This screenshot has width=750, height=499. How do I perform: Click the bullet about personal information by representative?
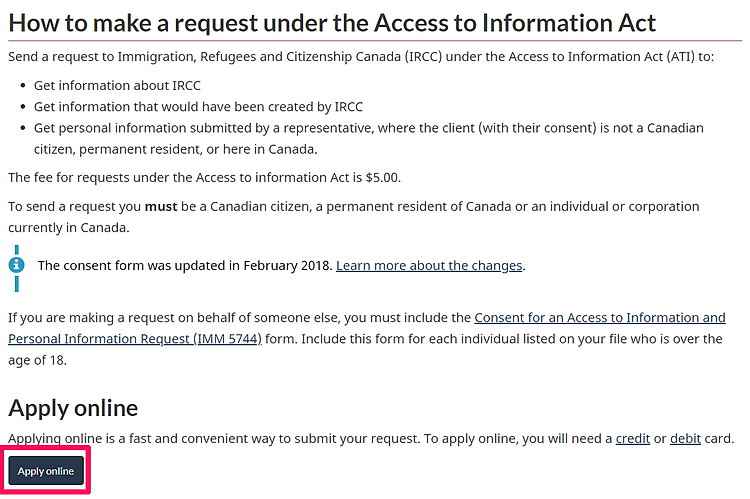click(x=368, y=139)
